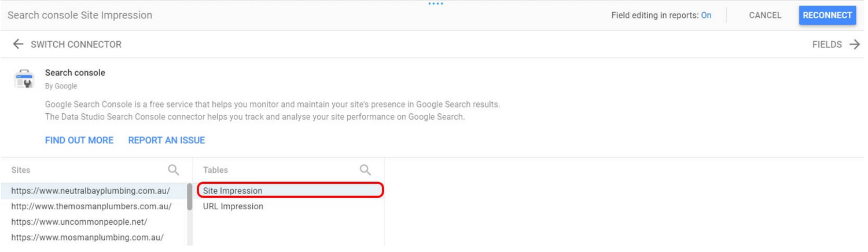The image size is (868, 252).
Task: Click the RECONNECT button
Action: tap(827, 16)
